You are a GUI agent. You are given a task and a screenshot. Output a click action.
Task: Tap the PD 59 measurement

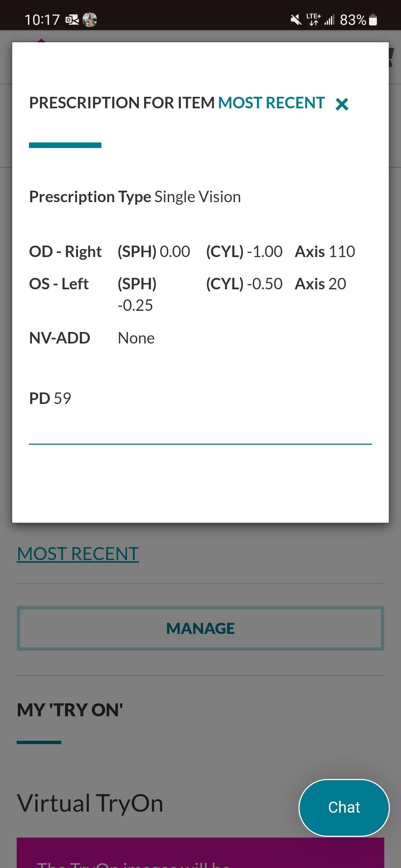(50, 398)
